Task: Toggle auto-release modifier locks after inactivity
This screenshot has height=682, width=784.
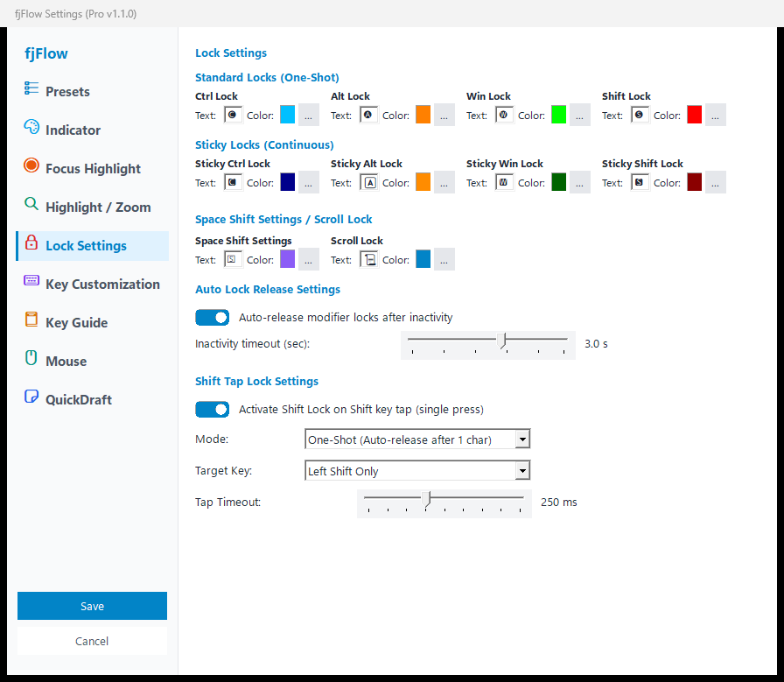Action: pyautogui.click(x=212, y=317)
